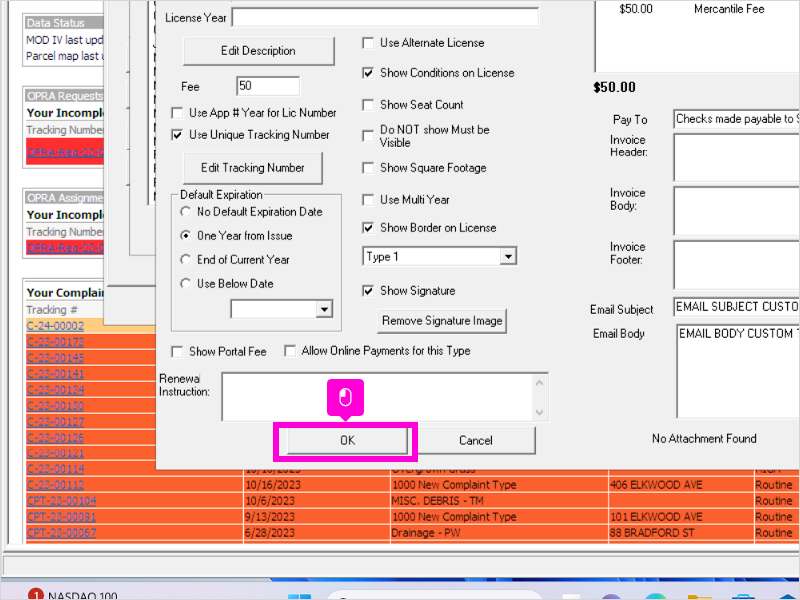Open complaint link C-23-00121
Image resolution: width=800 pixels, height=600 pixels.
click(55, 453)
